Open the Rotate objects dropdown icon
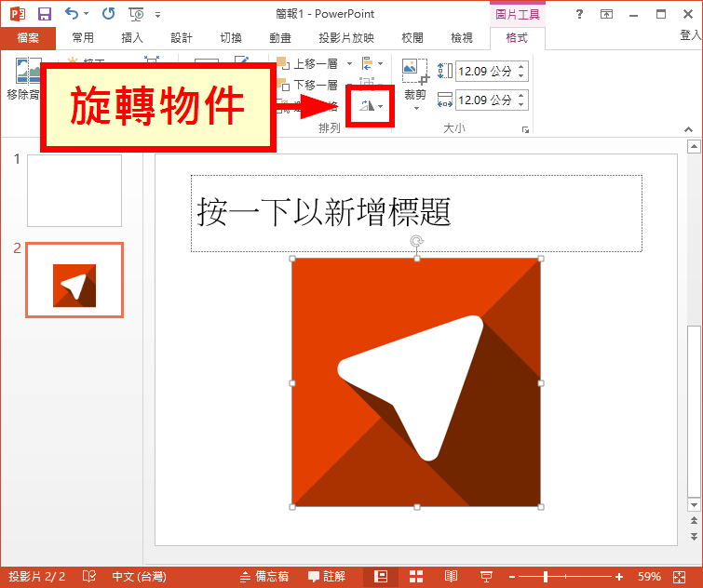This screenshot has width=703, height=588. [371, 106]
